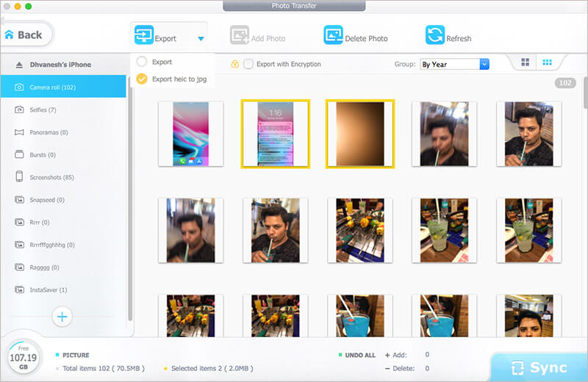Click the PICTURE status label
Image resolution: width=588 pixels, height=382 pixels.
pos(76,355)
